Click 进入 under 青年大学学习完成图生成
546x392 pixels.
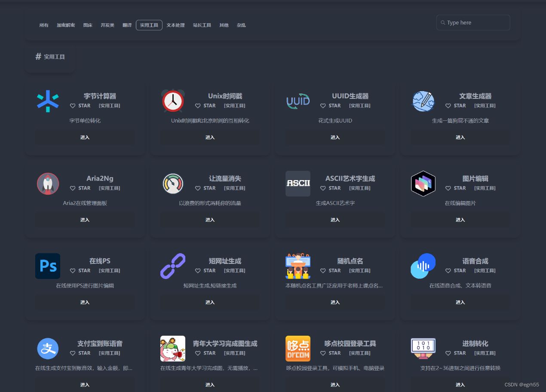[x=210, y=385]
